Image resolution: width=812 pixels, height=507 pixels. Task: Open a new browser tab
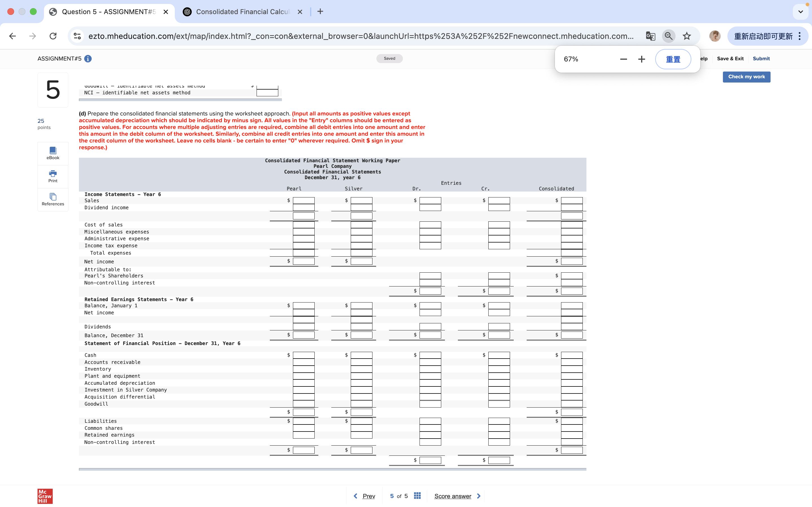pyautogui.click(x=321, y=12)
